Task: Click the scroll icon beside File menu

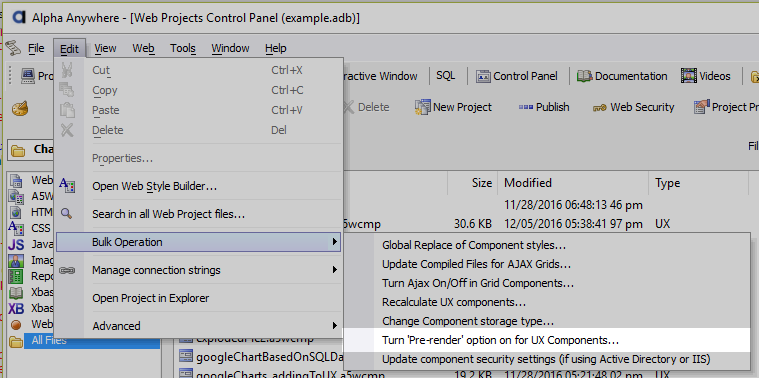Action: pyautogui.click(x=13, y=48)
